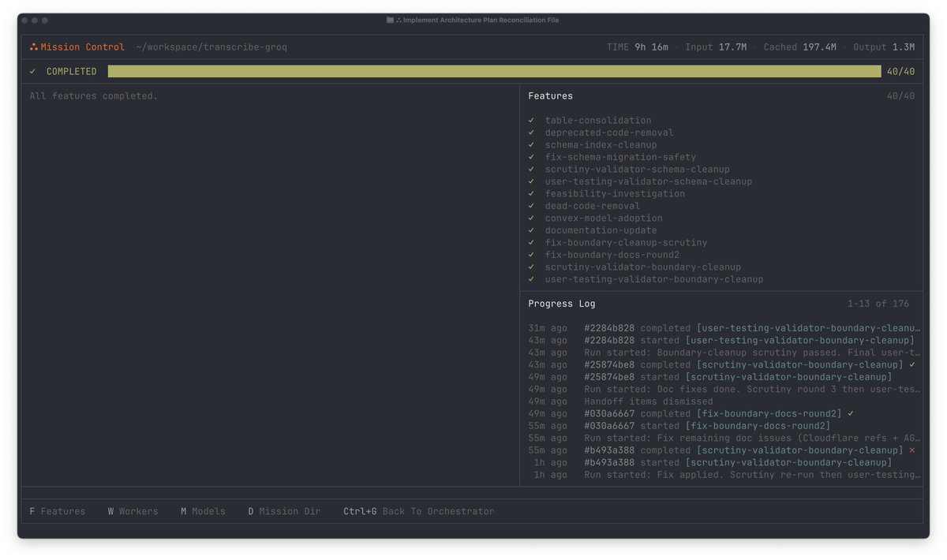Click the Output 1.3M token stat
The height and width of the screenshot is (560, 947).
pos(885,47)
